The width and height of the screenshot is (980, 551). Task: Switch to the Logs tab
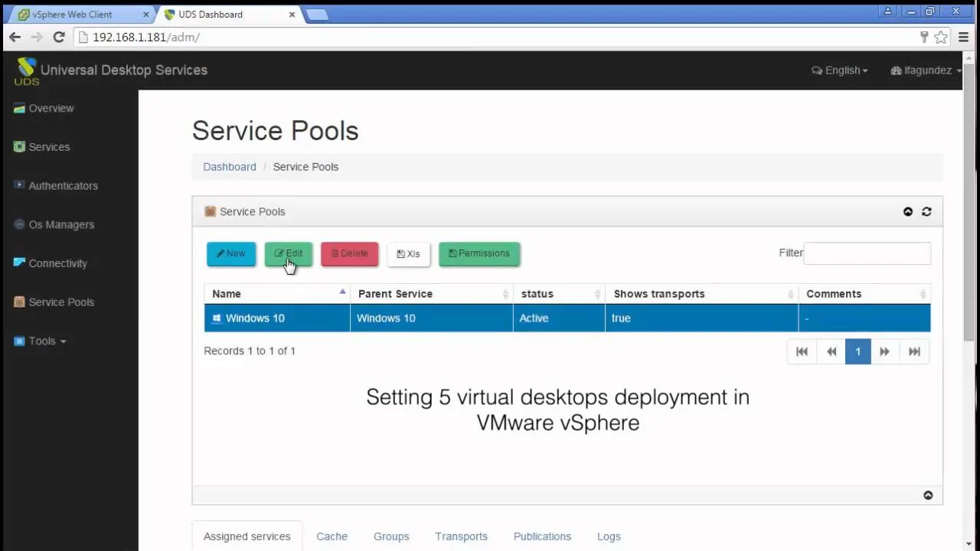(609, 536)
